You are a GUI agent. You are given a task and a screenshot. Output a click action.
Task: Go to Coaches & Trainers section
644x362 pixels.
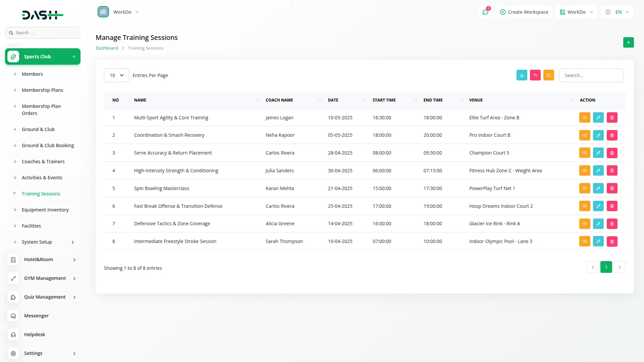(x=43, y=162)
